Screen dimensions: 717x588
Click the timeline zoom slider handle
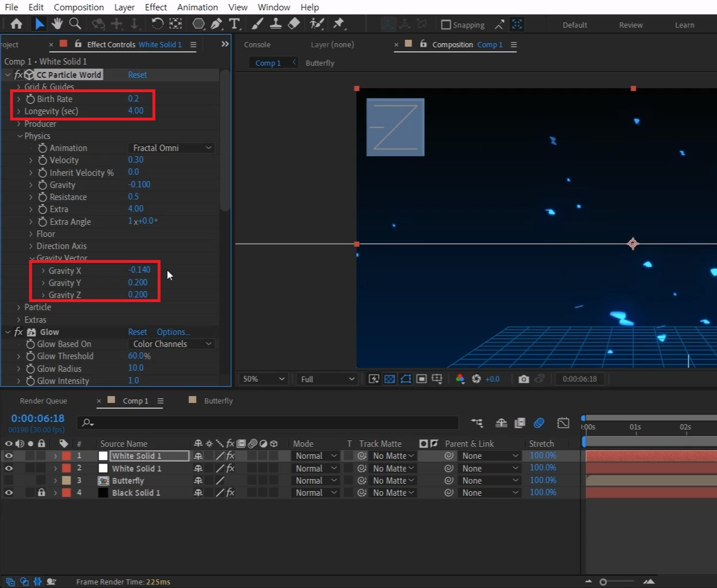(603, 582)
